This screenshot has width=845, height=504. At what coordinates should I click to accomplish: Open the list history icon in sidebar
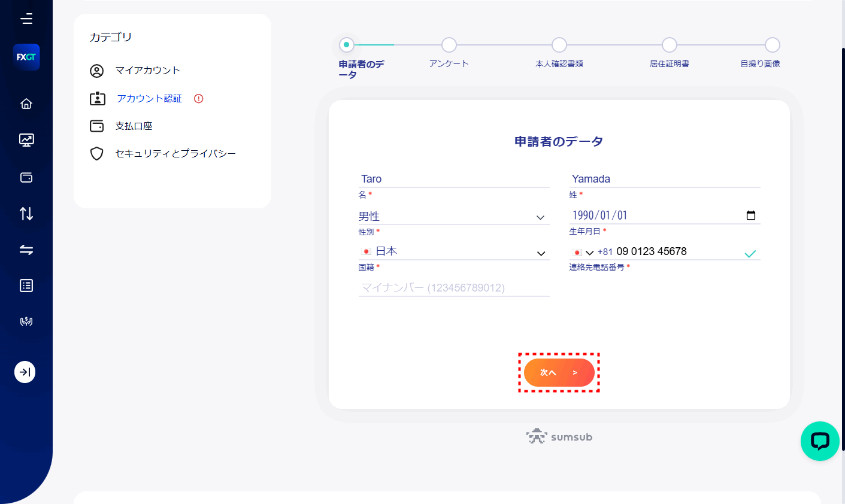[x=26, y=286]
